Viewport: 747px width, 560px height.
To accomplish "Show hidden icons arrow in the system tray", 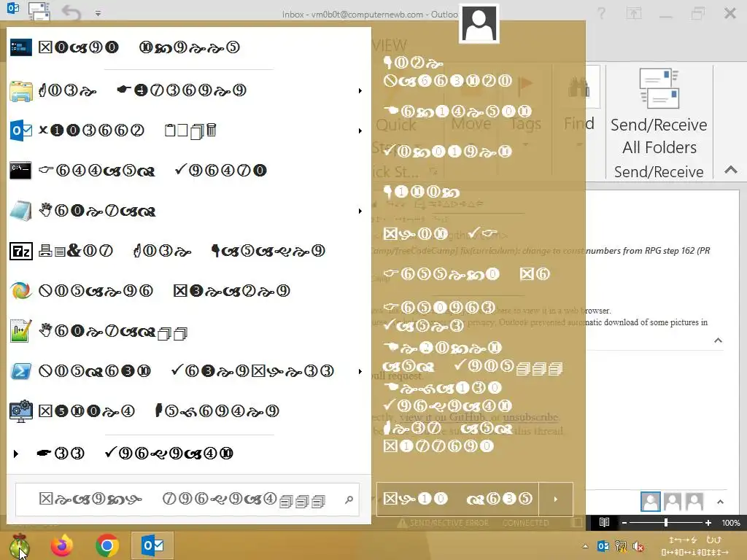I will pyautogui.click(x=585, y=546).
